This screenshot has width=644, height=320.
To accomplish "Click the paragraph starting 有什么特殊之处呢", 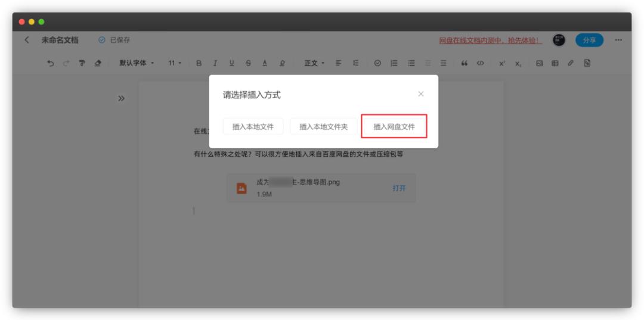I will point(299,155).
